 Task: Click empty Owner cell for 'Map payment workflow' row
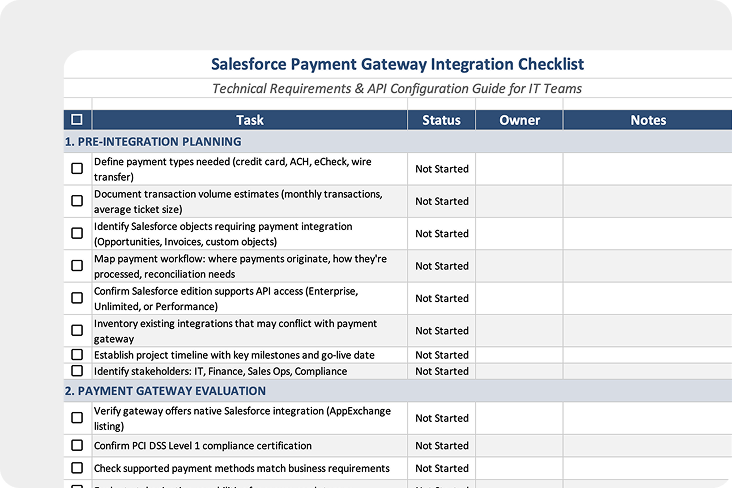(519, 266)
